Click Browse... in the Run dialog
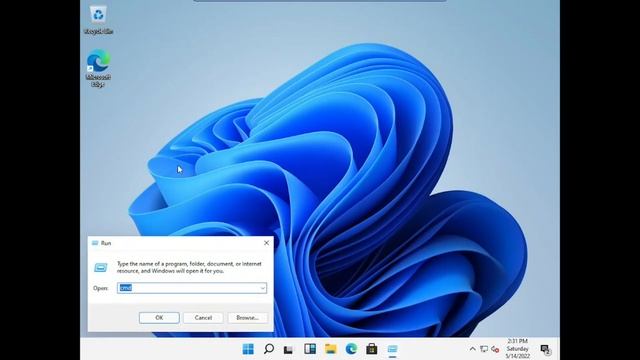Viewport: 640px width, 360px height. pyautogui.click(x=247, y=318)
